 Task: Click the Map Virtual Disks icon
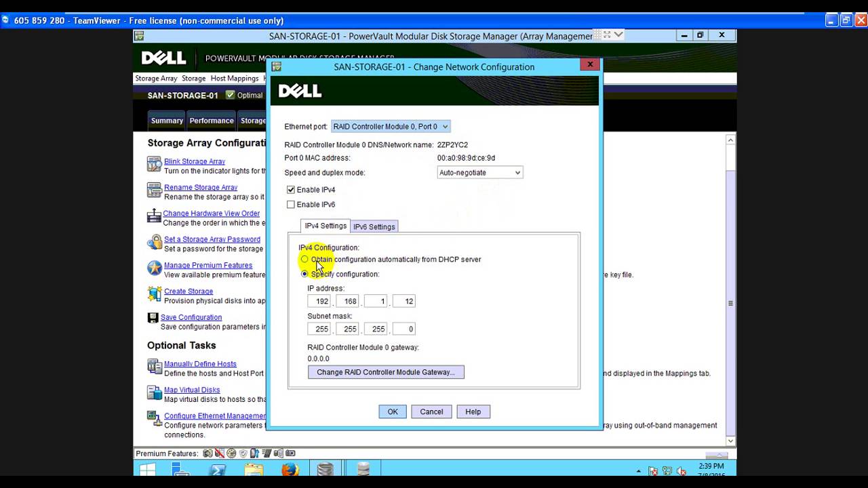coord(154,393)
